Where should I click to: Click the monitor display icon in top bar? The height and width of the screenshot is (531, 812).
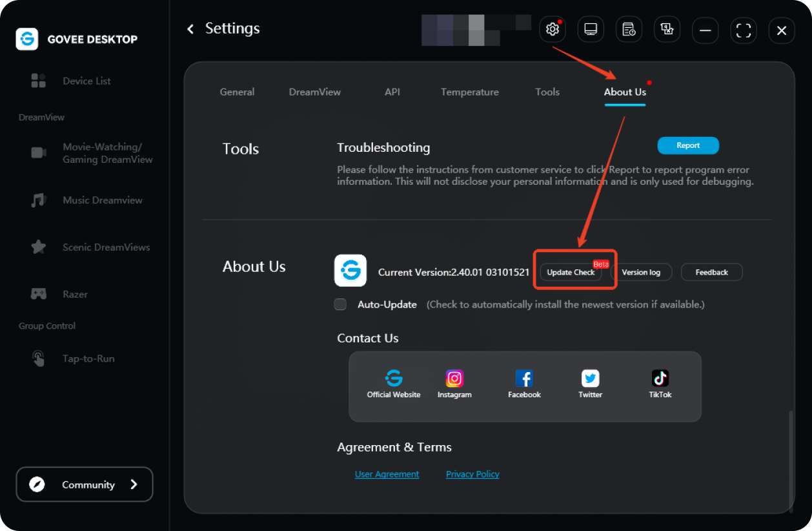(x=590, y=30)
